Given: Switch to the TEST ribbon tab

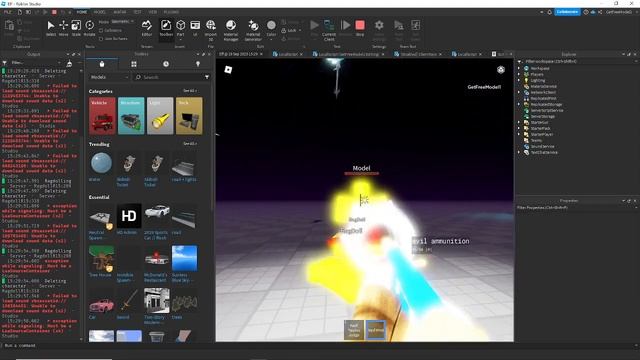Looking at the screenshot, I should [138, 12].
